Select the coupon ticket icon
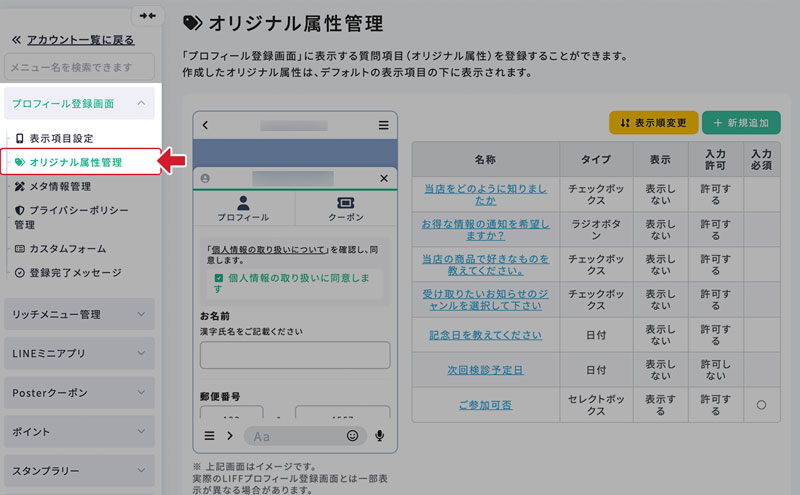Screen dimensions: 800x495 pos(345,203)
